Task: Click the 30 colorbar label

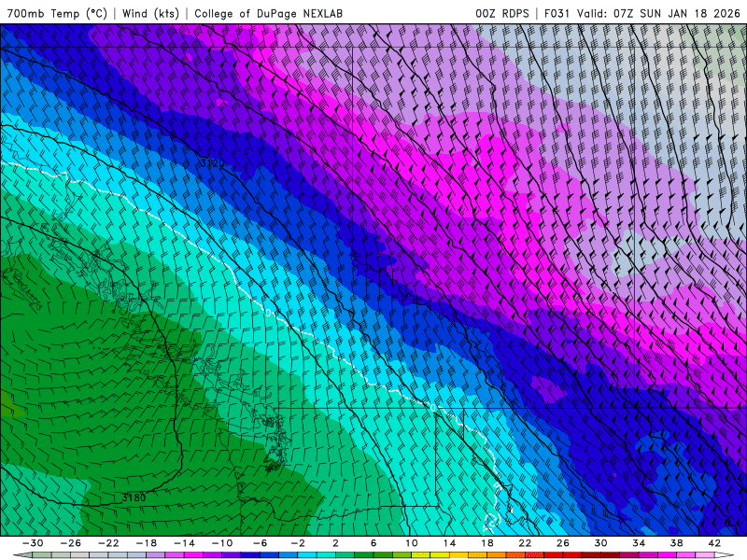Action: pos(600,543)
